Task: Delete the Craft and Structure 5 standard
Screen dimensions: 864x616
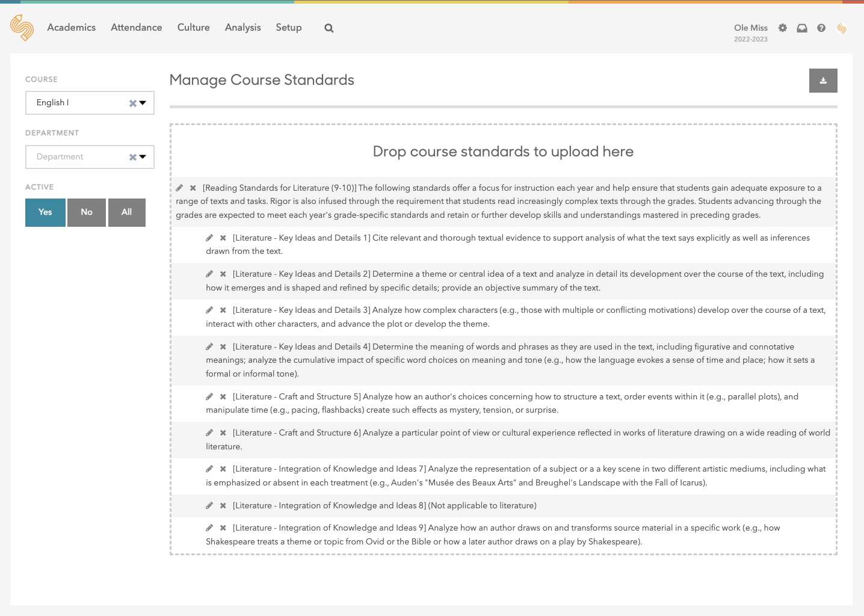Action: pos(223,397)
